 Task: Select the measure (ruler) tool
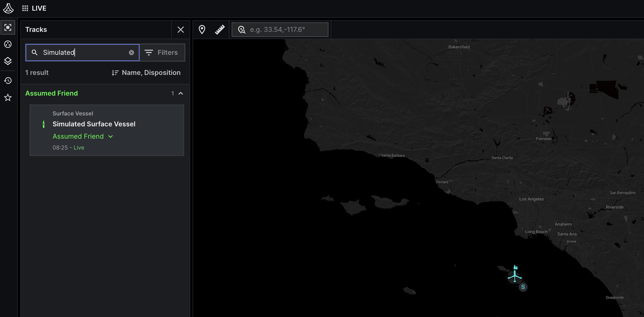click(x=220, y=29)
